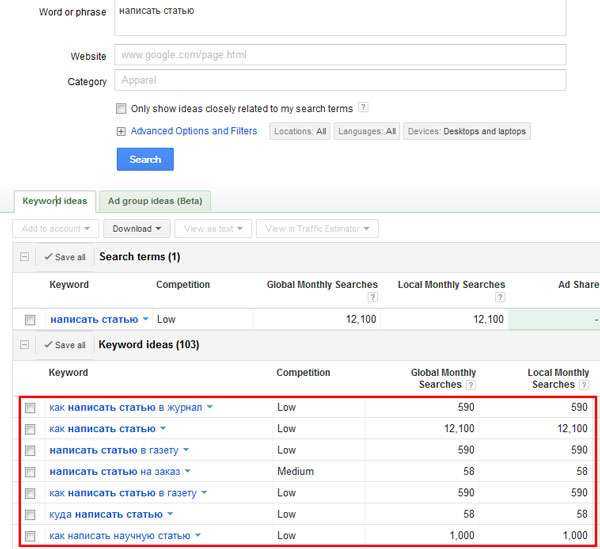The height and width of the screenshot is (549, 600).
Task: Select the Keyword ideas tab
Action: point(55,201)
